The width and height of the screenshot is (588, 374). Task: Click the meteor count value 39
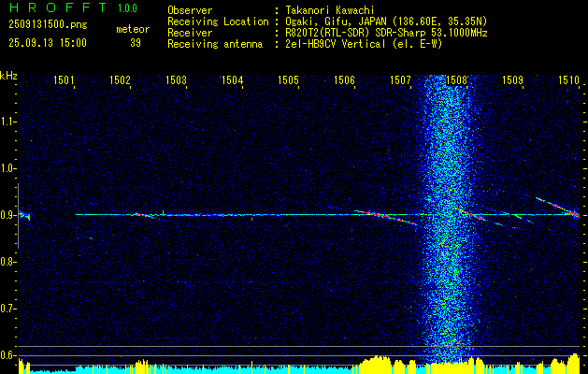tap(136, 43)
